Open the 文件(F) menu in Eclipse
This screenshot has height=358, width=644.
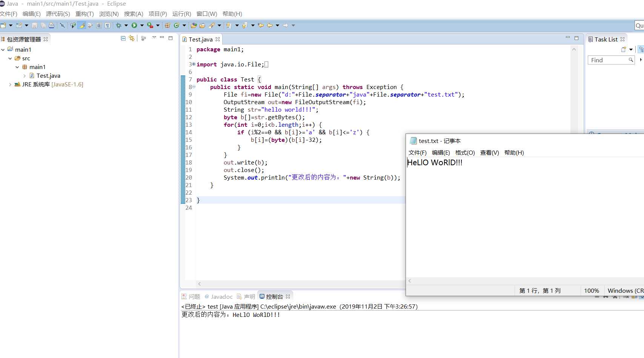(x=9, y=14)
